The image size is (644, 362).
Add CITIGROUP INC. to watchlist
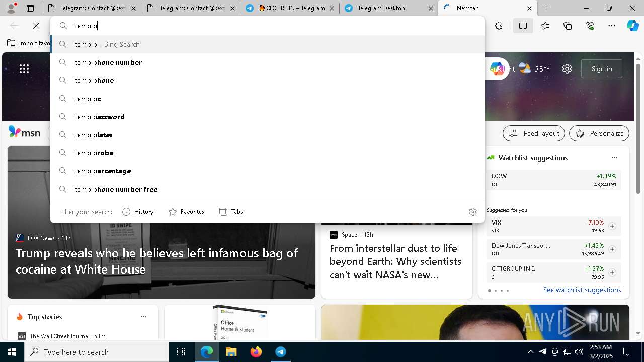point(612,273)
